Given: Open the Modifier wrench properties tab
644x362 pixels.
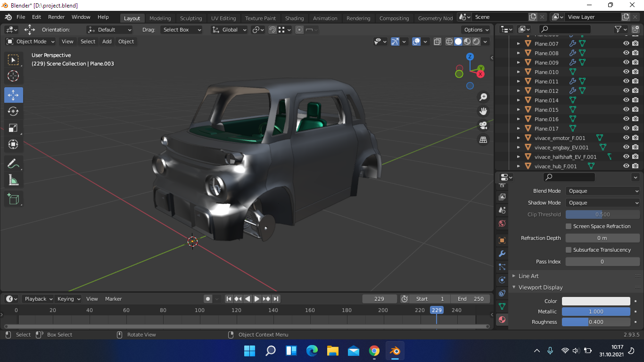Looking at the screenshot, I should coord(502,254).
